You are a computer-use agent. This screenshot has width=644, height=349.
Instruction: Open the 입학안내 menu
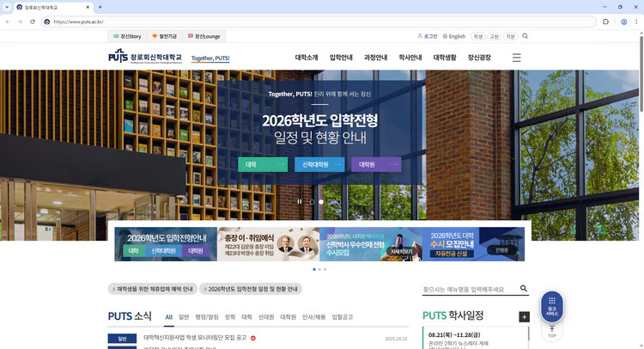point(341,58)
